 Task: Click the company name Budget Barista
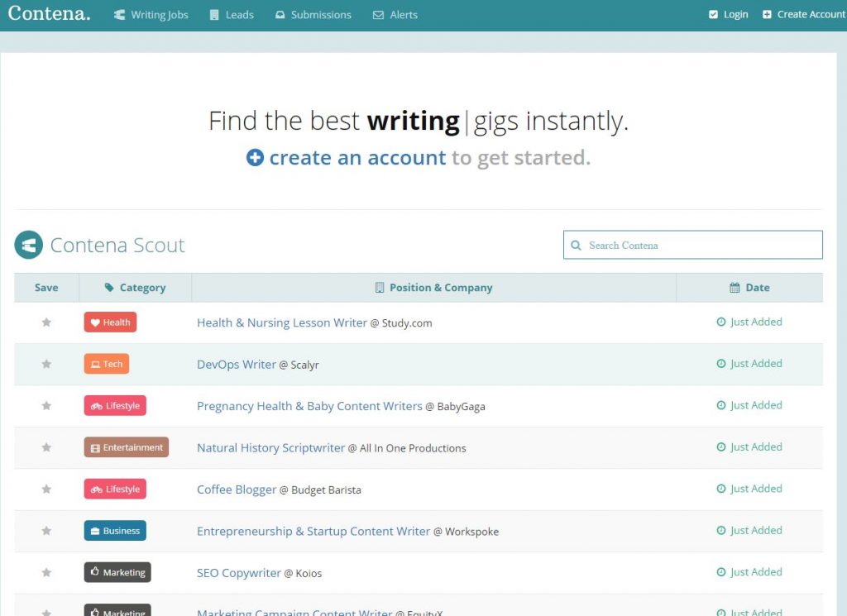point(326,490)
